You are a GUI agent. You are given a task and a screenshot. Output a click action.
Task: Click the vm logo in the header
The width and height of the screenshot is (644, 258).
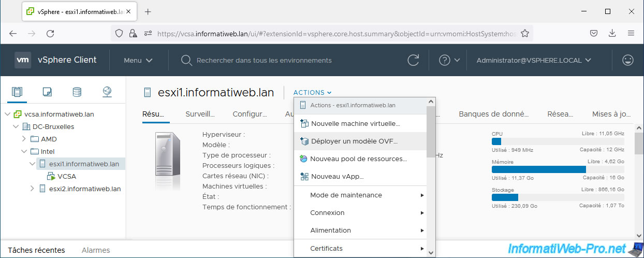coord(23,60)
